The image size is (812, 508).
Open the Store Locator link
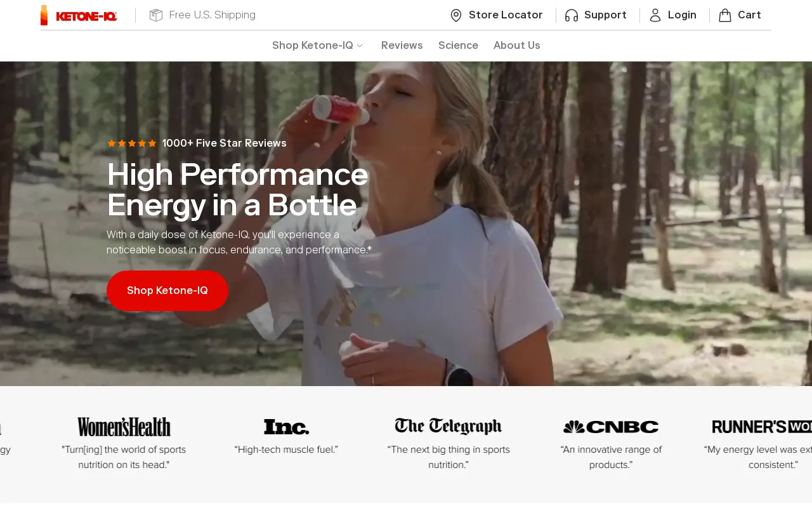coord(506,15)
